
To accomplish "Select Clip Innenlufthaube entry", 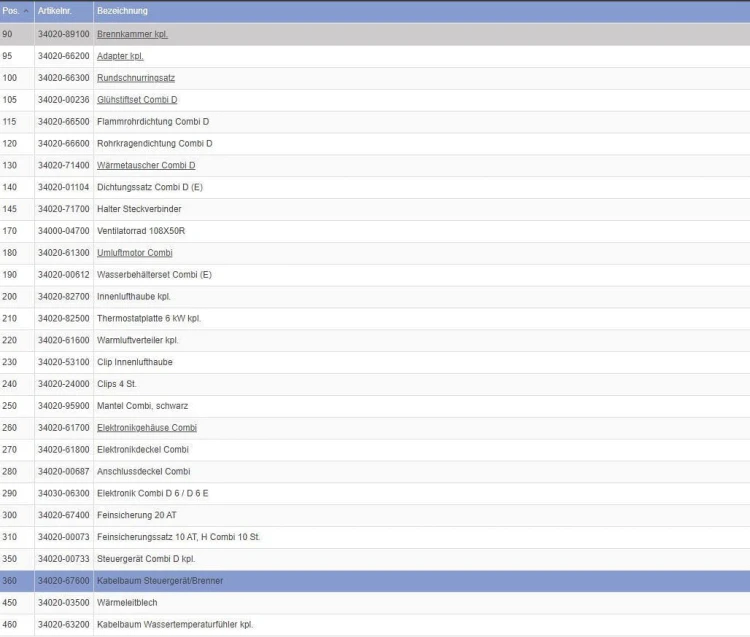I will pyautogui.click(x=135, y=362).
